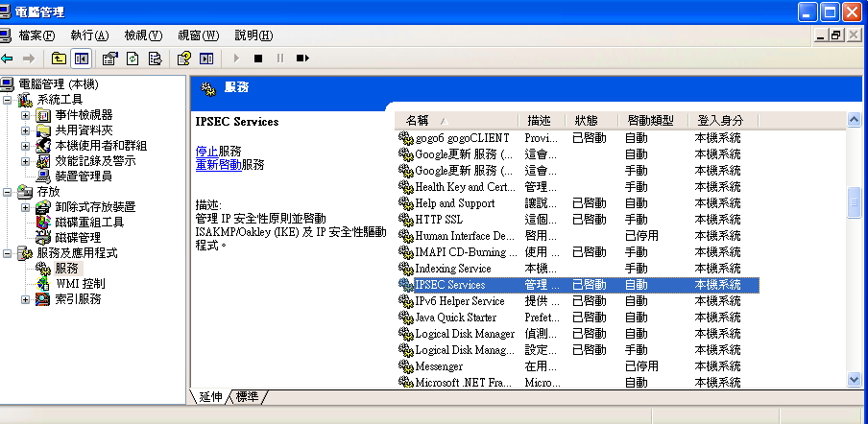Select the IMAPI CD-Burning service row

coord(577,252)
